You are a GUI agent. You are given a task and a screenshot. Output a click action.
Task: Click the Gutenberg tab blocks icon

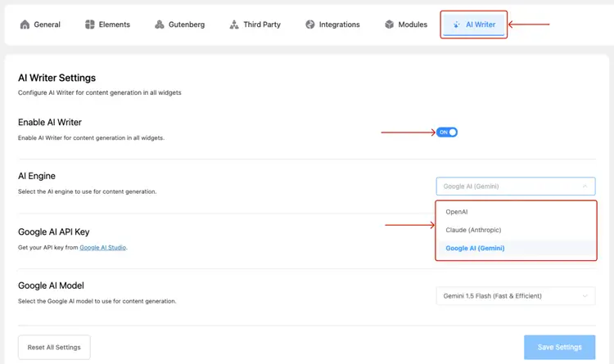(x=160, y=25)
